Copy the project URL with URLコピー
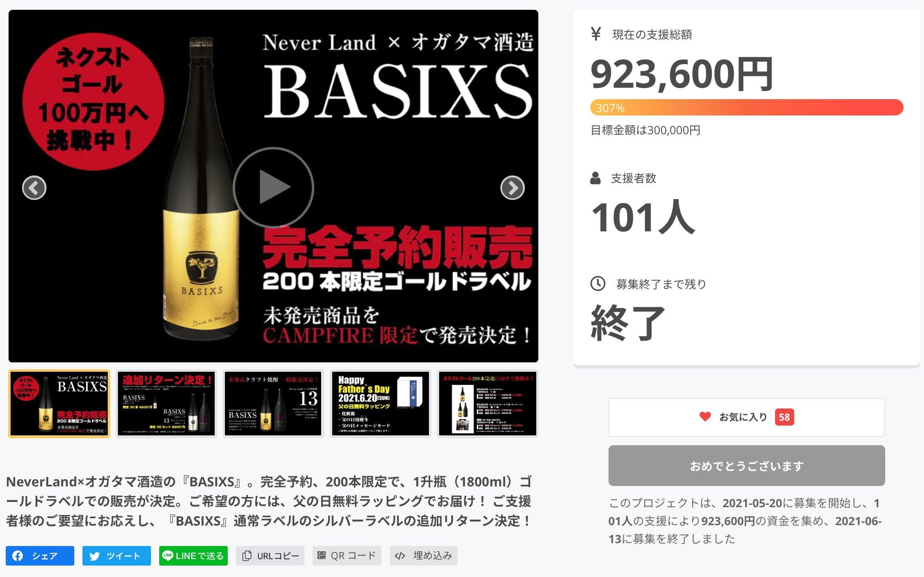 [x=270, y=556]
